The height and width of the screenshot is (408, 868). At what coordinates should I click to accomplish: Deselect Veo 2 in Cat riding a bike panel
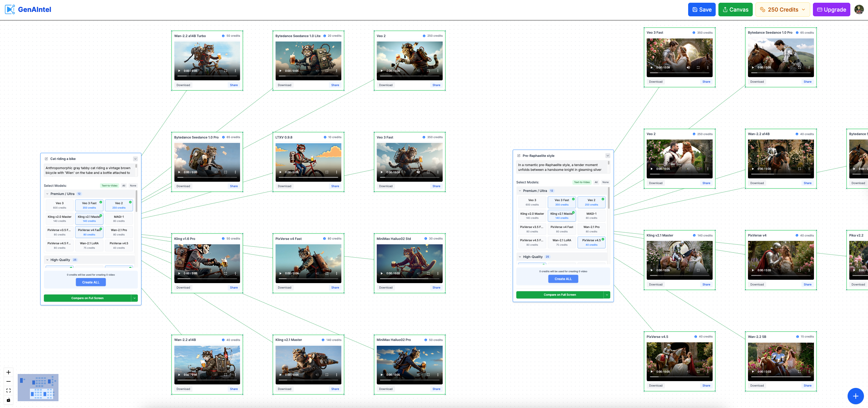pos(119,205)
